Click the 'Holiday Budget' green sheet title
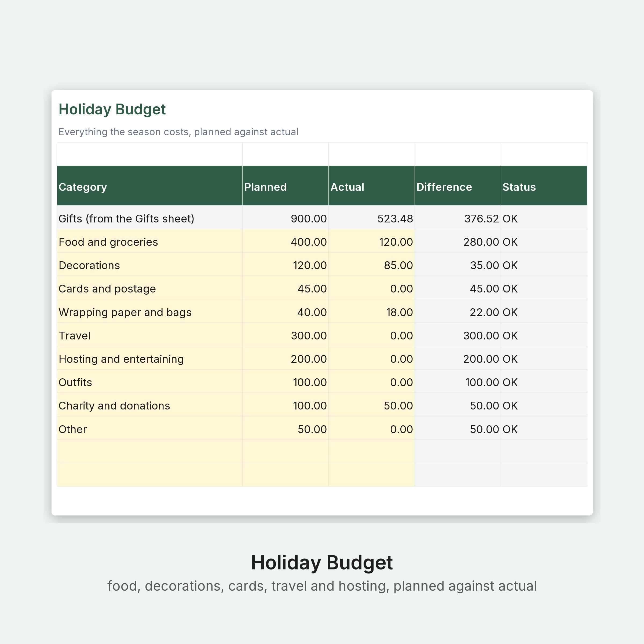This screenshot has width=644, height=644. 112,110
